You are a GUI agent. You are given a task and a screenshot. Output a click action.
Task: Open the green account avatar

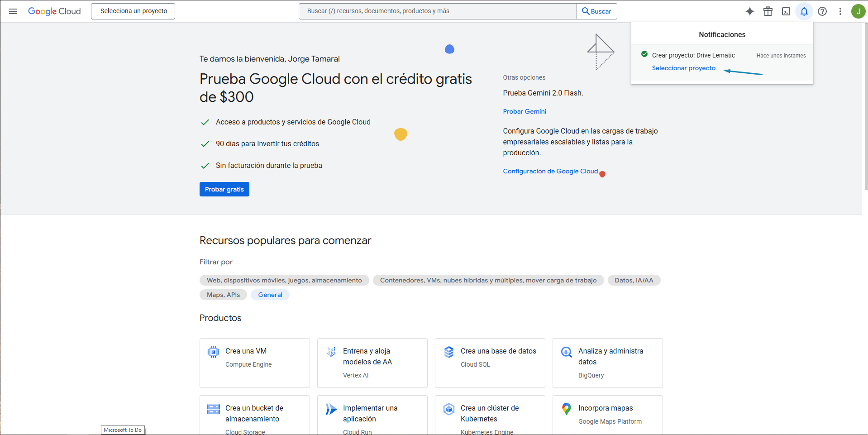coord(858,11)
